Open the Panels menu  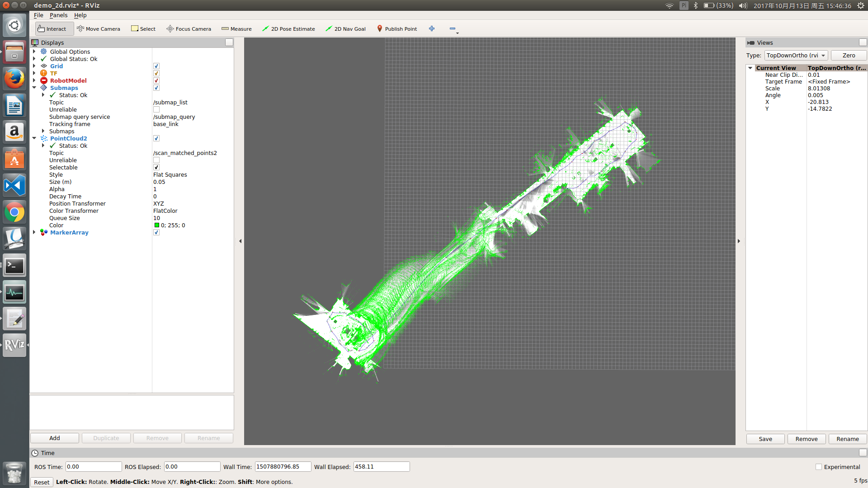pos(58,15)
